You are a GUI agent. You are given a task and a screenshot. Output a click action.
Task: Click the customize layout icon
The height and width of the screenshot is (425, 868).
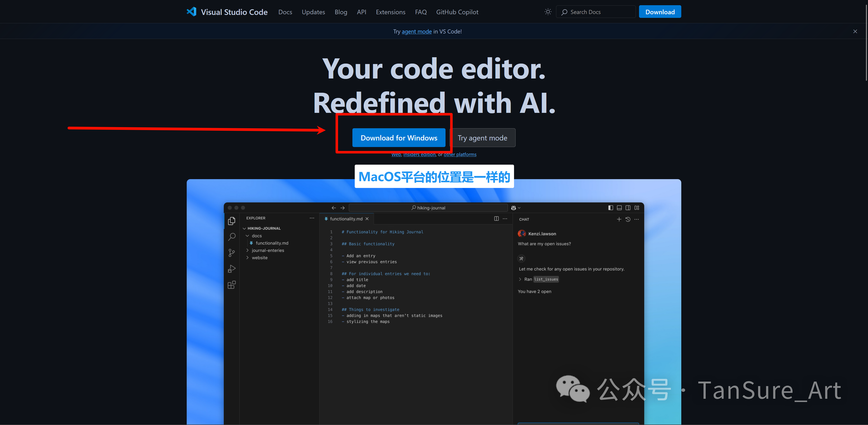tap(637, 208)
